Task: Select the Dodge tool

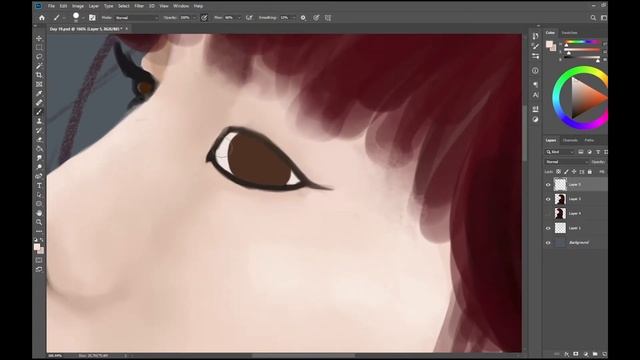Action: click(x=39, y=167)
